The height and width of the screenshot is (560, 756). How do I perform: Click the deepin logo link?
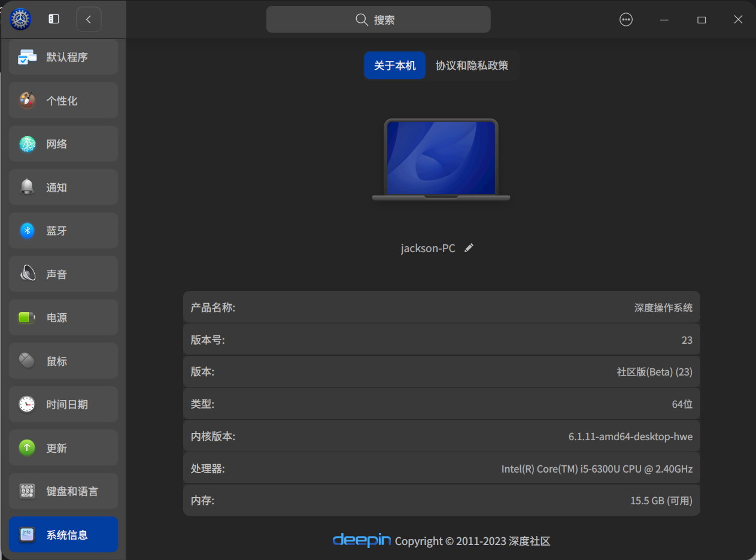click(x=362, y=540)
